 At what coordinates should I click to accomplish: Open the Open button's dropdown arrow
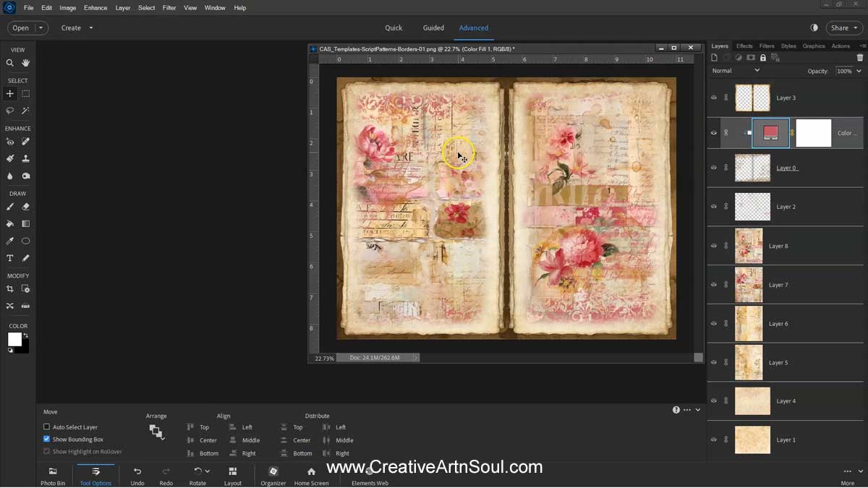point(40,27)
